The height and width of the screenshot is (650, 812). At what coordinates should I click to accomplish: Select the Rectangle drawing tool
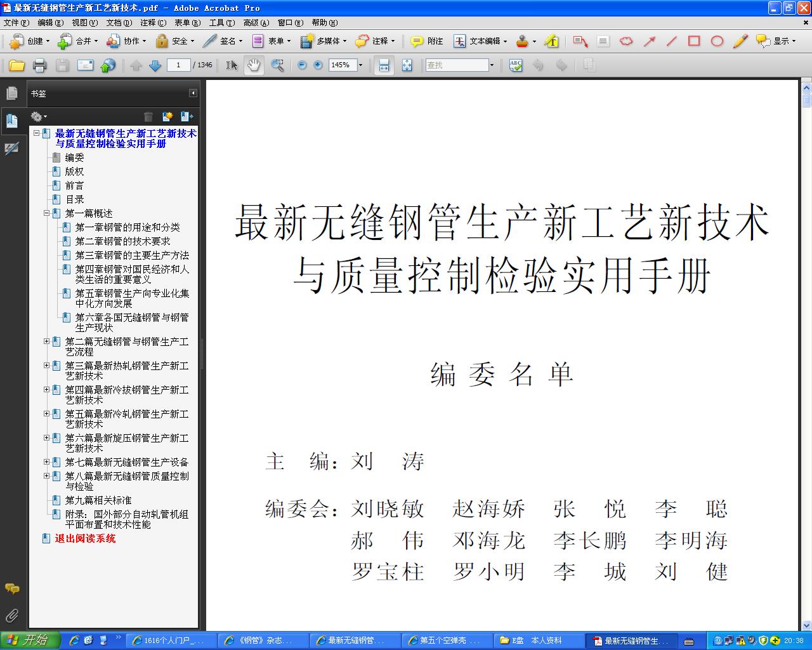coord(694,41)
